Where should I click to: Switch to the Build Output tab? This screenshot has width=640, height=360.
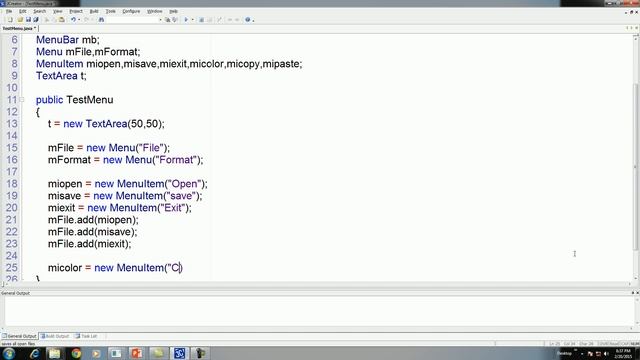55,336
